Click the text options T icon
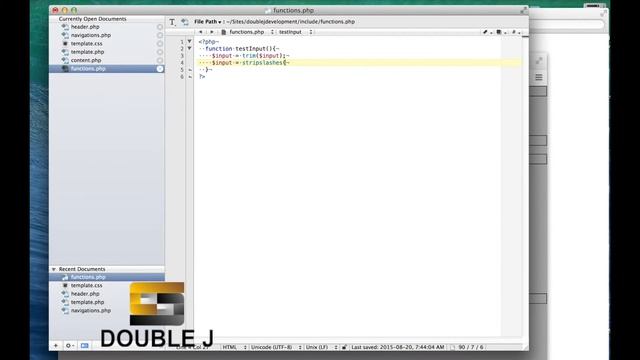This screenshot has height=360, width=640. point(172,22)
